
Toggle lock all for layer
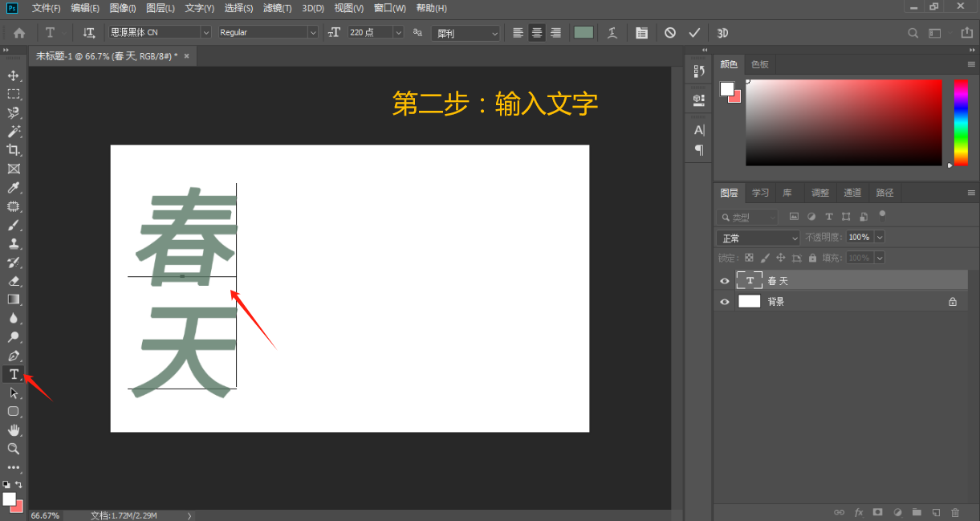point(812,258)
